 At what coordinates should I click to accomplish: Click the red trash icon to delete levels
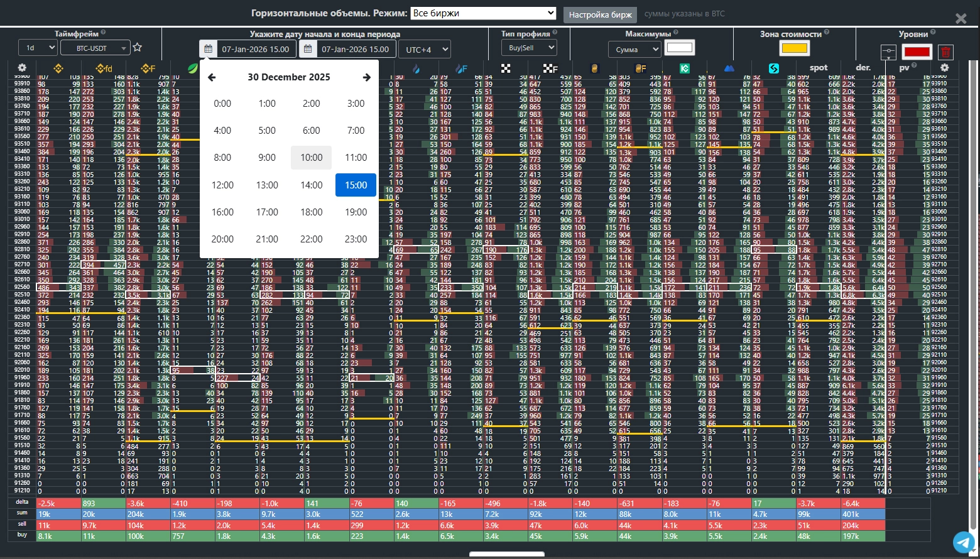(x=945, y=52)
